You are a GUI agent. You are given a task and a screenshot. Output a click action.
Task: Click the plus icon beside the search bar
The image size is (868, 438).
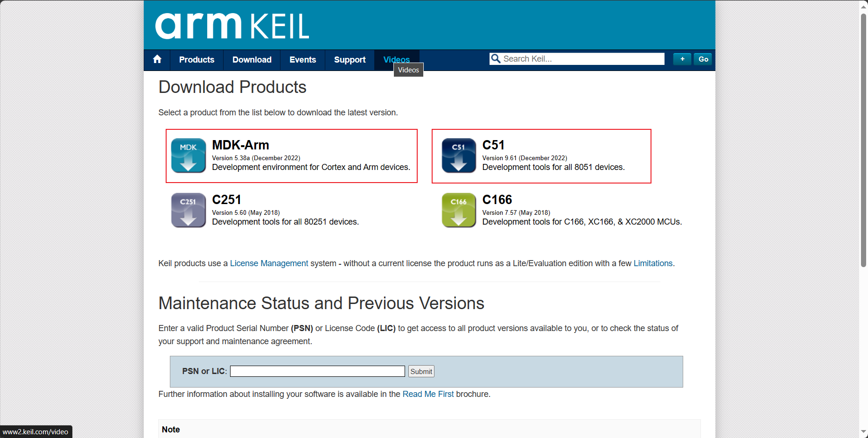(x=682, y=59)
